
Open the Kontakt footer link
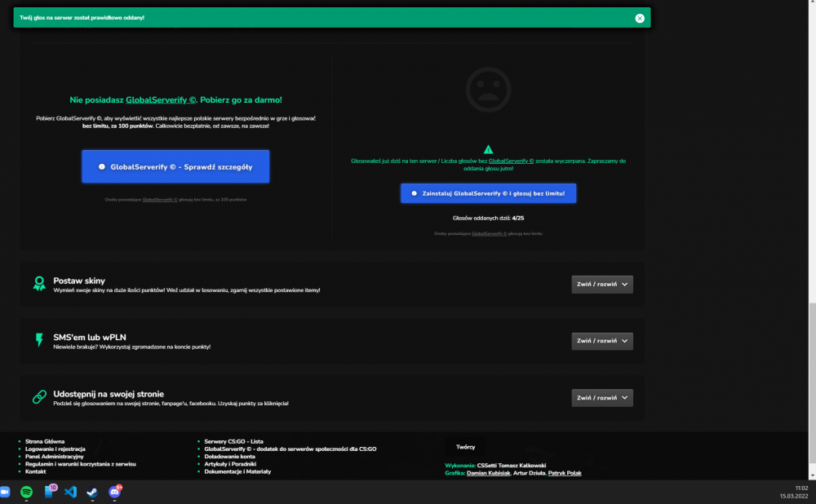tap(35, 471)
